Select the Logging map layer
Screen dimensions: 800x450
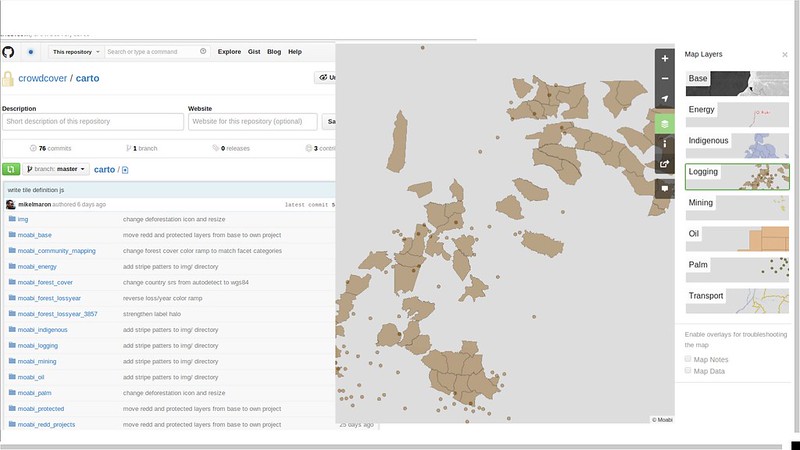[x=737, y=177]
